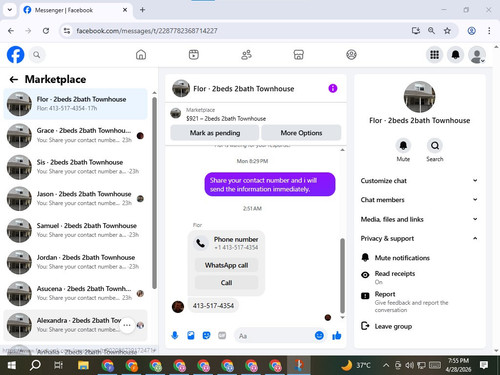Open the tab search dropdown arrow
Image resolution: width=500 pixels, height=375 pixels.
click(10, 10)
